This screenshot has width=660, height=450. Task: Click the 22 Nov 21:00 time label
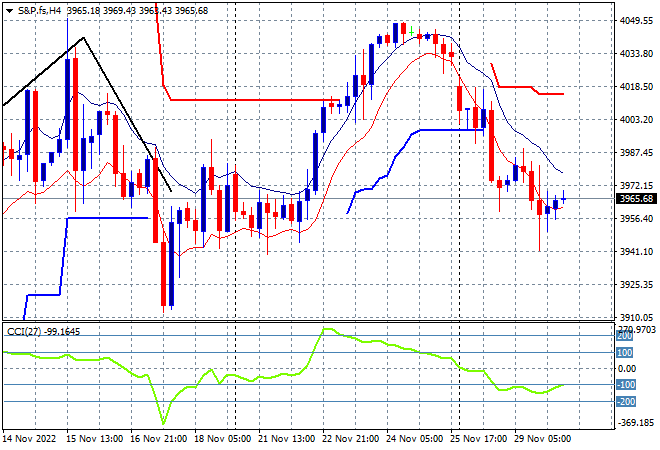[x=350, y=439]
